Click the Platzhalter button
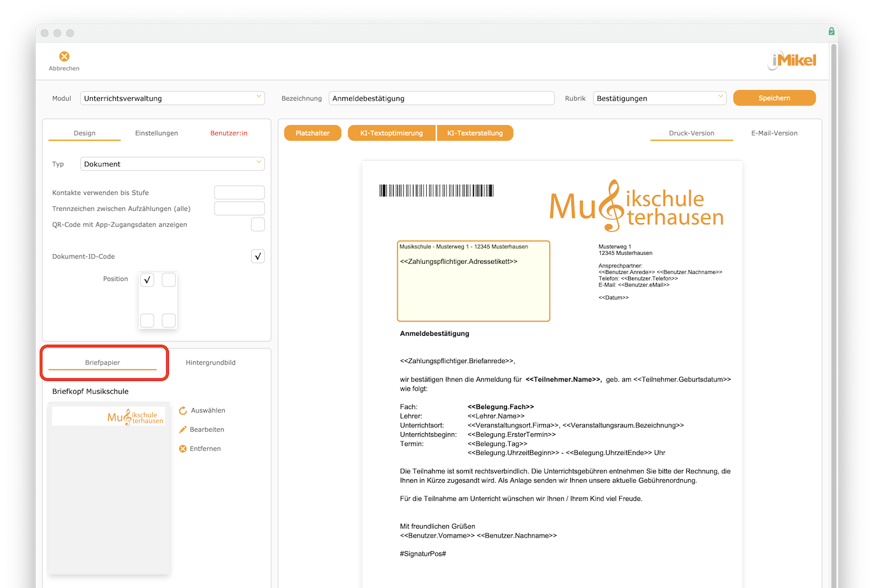 [313, 133]
